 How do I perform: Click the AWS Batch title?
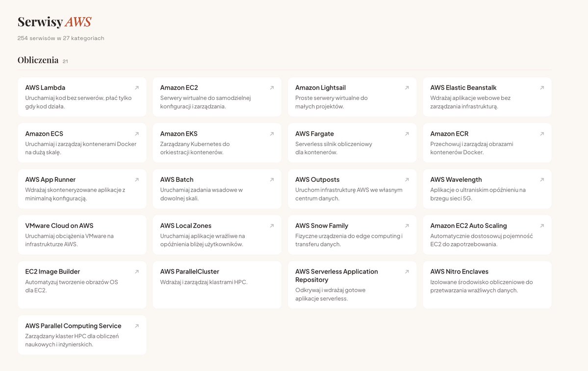point(177,180)
